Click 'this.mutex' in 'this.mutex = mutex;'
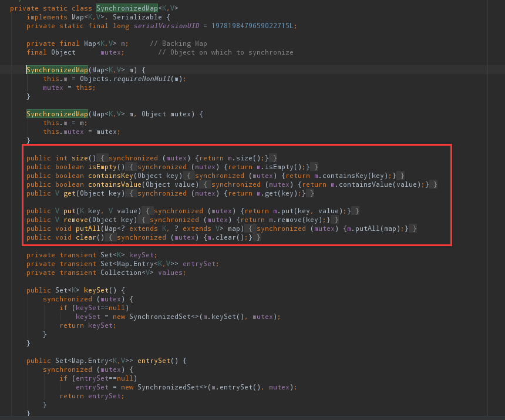The image size is (505, 420). tap(63, 132)
